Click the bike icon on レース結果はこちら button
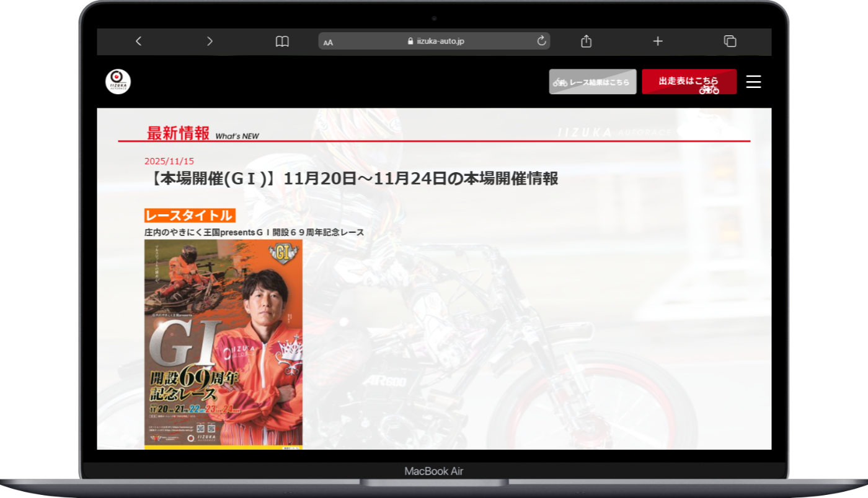The height and width of the screenshot is (498, 868). [561, 81]
